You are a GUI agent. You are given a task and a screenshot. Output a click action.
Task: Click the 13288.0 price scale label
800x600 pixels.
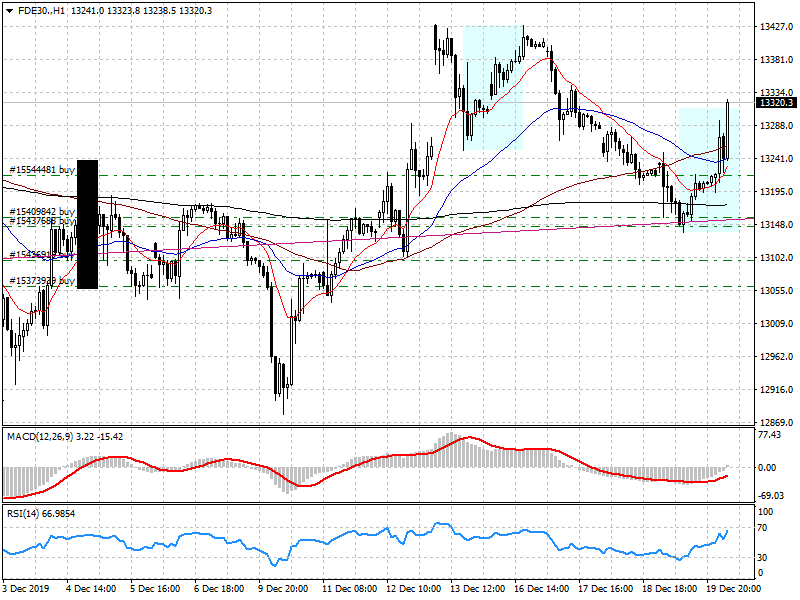pyautogui.click(x=776, y=126)
